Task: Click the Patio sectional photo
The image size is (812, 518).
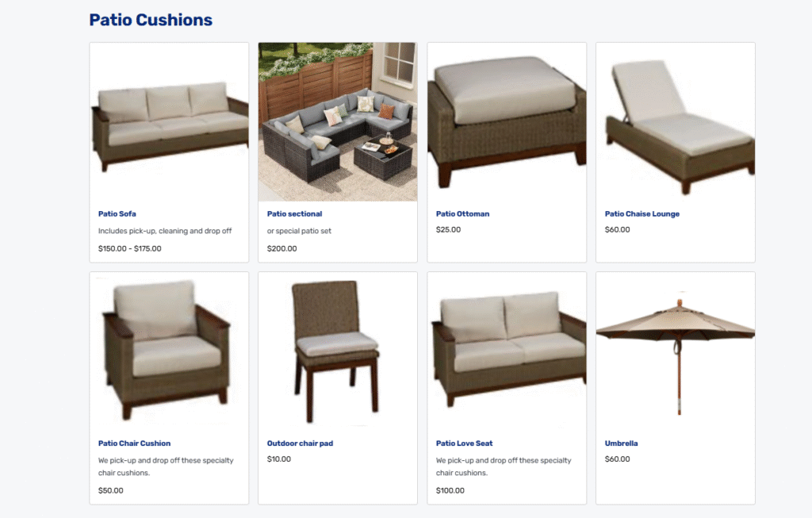Action: (338, 121)
